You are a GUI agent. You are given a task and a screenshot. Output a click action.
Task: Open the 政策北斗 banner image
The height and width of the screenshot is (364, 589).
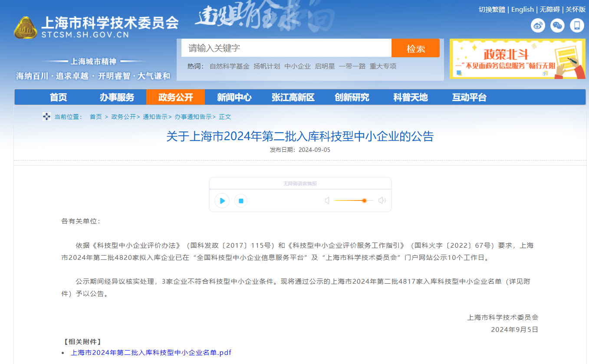tap(517, 59)
